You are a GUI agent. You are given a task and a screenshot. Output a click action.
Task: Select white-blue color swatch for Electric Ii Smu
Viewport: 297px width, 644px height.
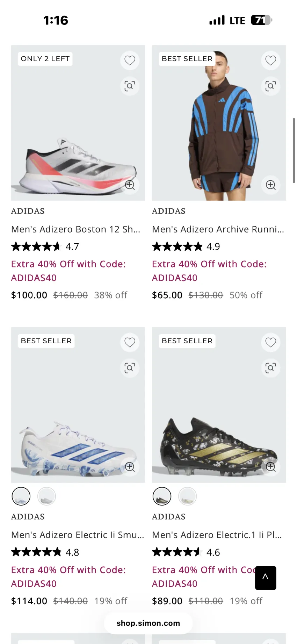point(21,496)
